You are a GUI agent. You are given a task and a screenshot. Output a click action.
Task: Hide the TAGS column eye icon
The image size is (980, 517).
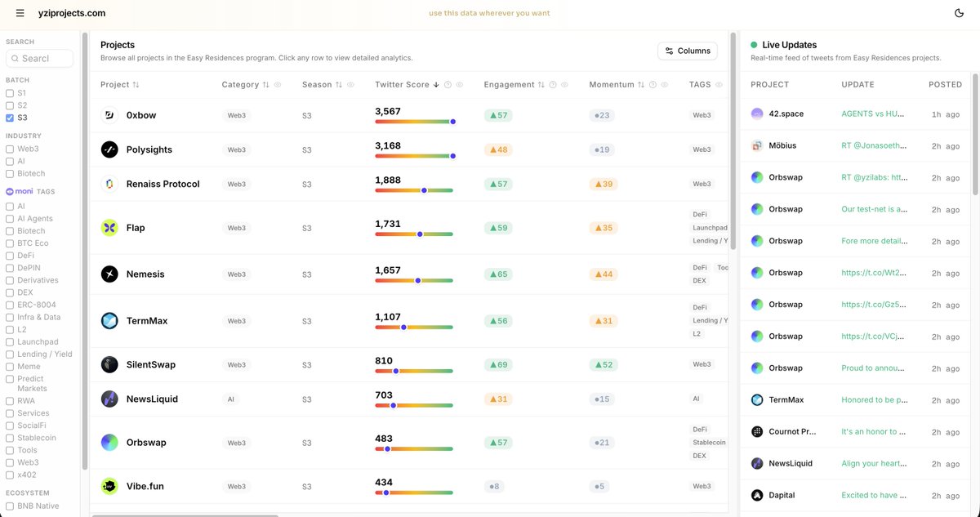(x=719, y=85)
